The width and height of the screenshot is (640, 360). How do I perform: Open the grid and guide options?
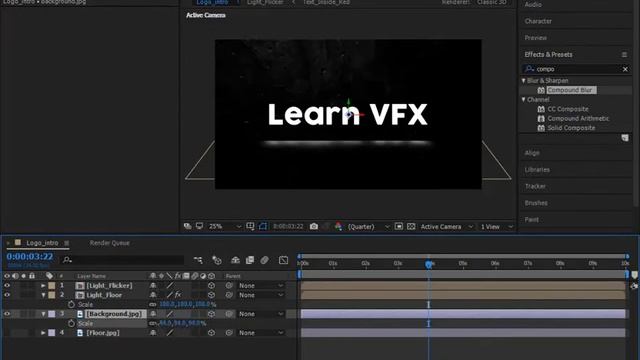pos(250,226)
